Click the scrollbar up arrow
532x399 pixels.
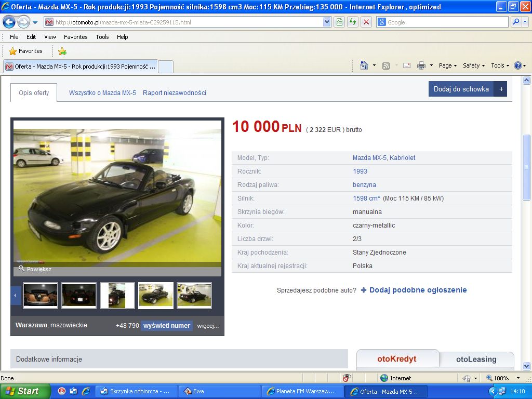point(527,81)
